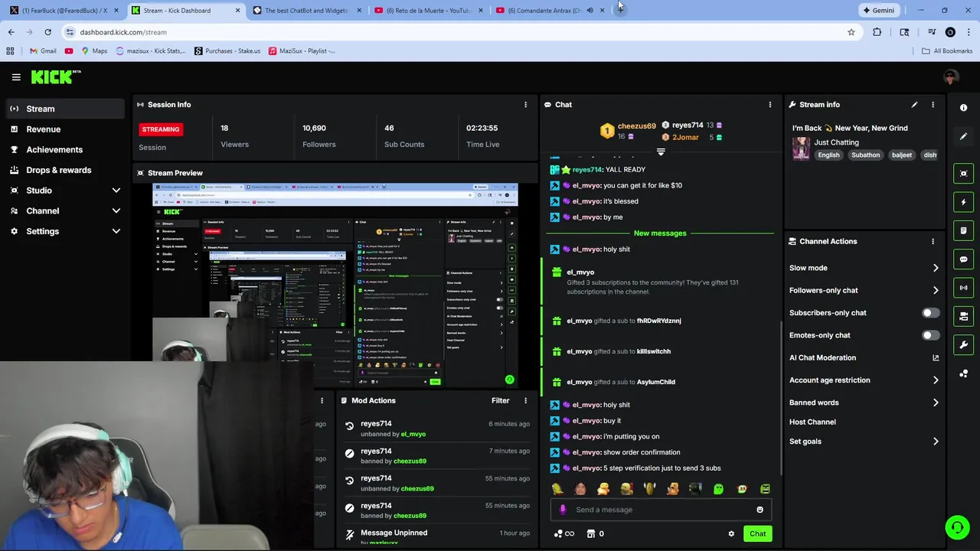Switch to Reto de la Muerte YouTube tab
Image resolution: width=980 pixels, height=551 pixels.
tap(427, 11)
